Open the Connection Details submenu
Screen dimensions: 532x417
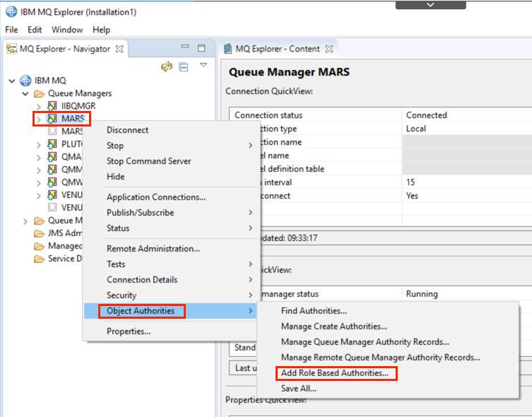pyautogui.click(x=172, y=280)
